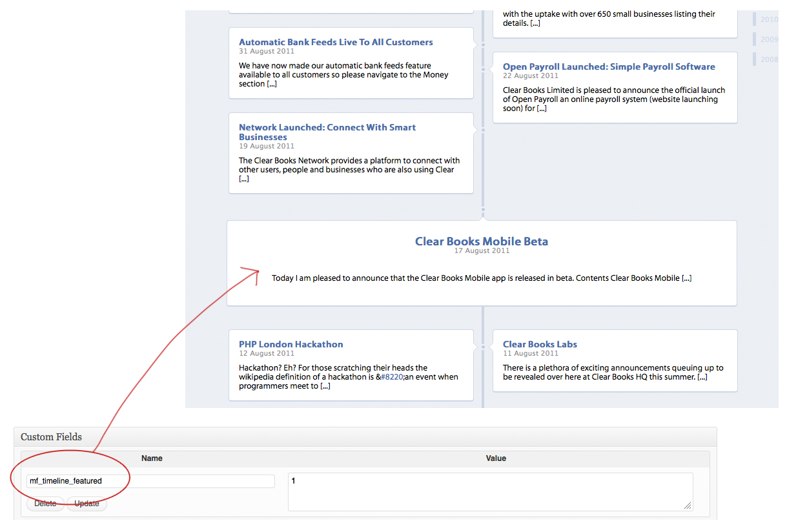
Task: Expand '[...]' in the Clear Books Mobile Beta excerpt
Action: (686, 278)
